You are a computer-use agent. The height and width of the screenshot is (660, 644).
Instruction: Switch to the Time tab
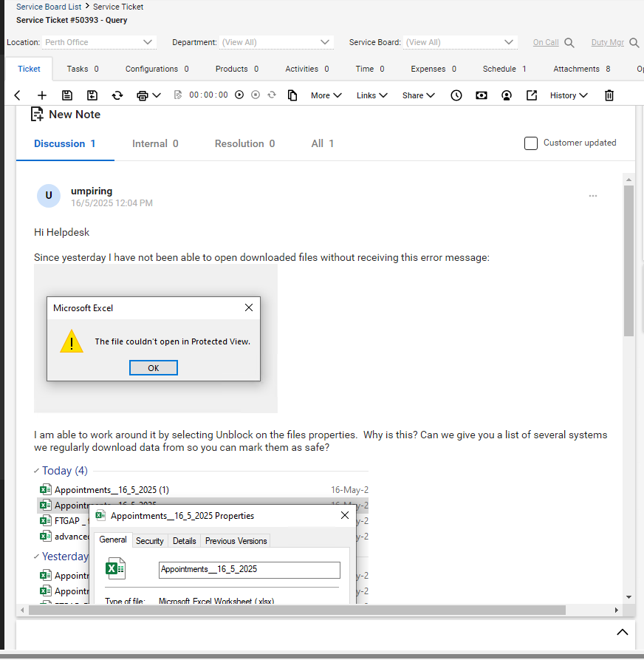click(x=370, y=69)
